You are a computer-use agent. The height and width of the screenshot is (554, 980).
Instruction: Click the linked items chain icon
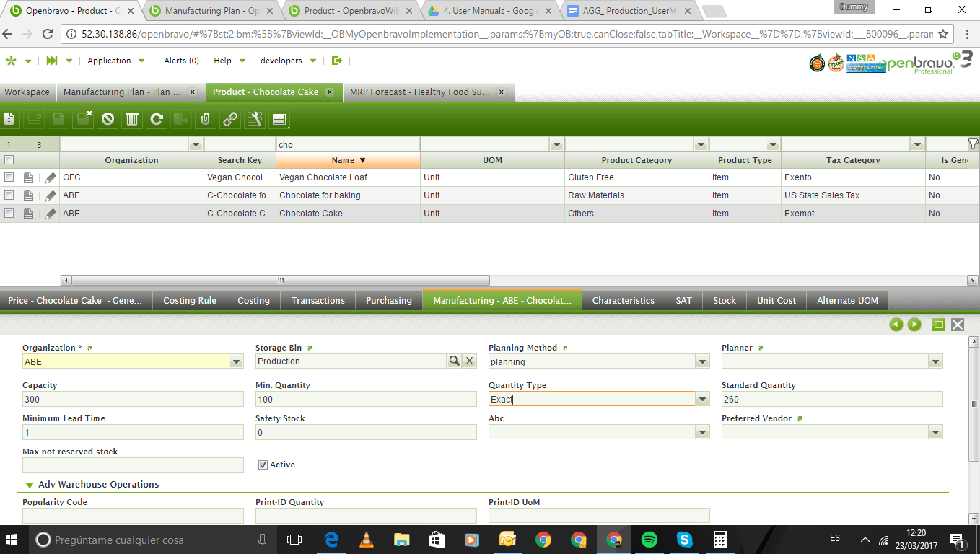[x=229, y=119]
